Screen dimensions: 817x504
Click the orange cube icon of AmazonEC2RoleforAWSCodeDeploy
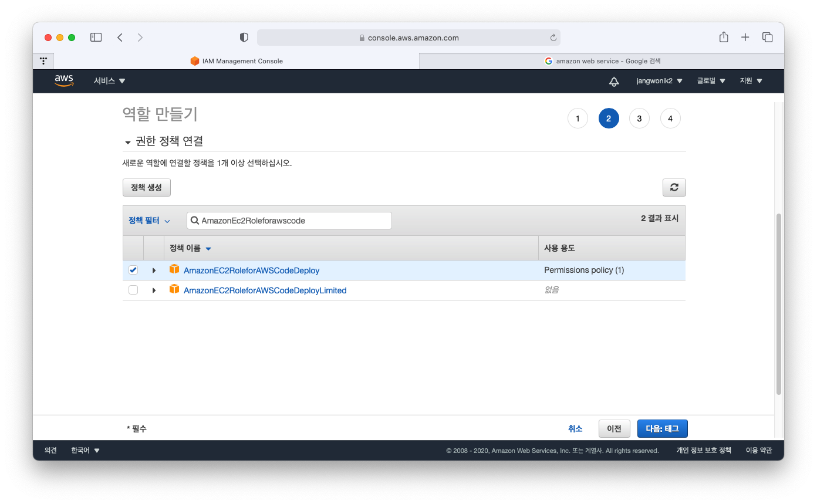click(x=174, y=269)
